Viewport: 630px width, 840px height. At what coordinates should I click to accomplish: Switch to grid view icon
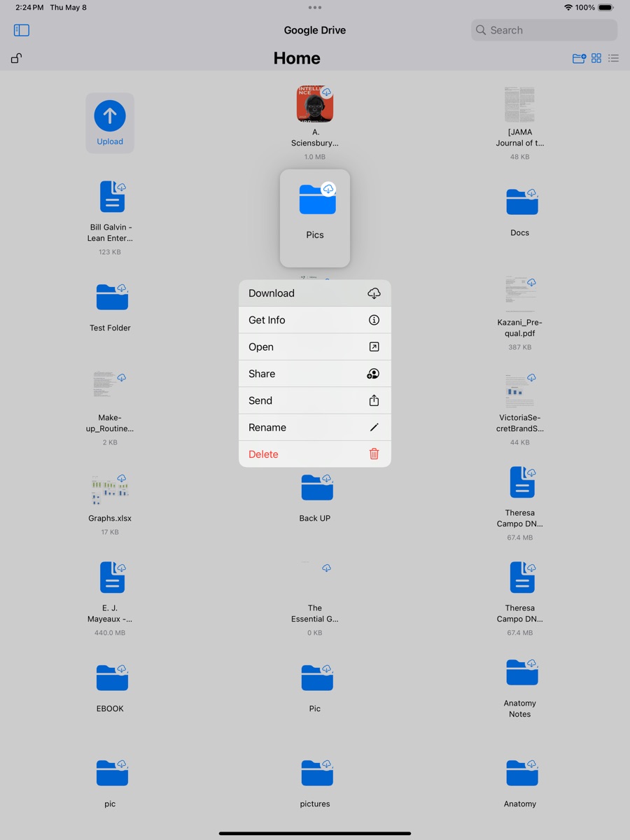point(596,58)
